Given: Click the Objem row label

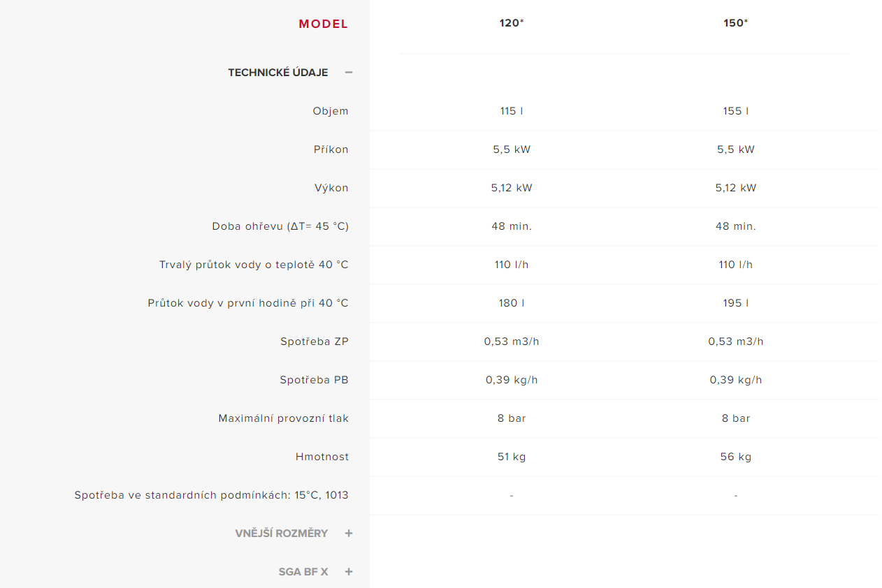Looking at the screenshot, I should point(331,111).
